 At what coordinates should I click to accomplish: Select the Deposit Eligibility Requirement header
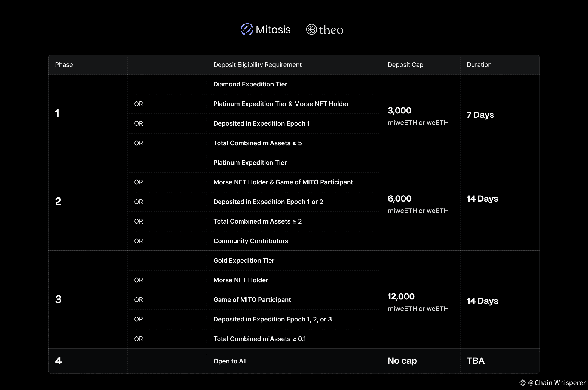tap(258, 65)
